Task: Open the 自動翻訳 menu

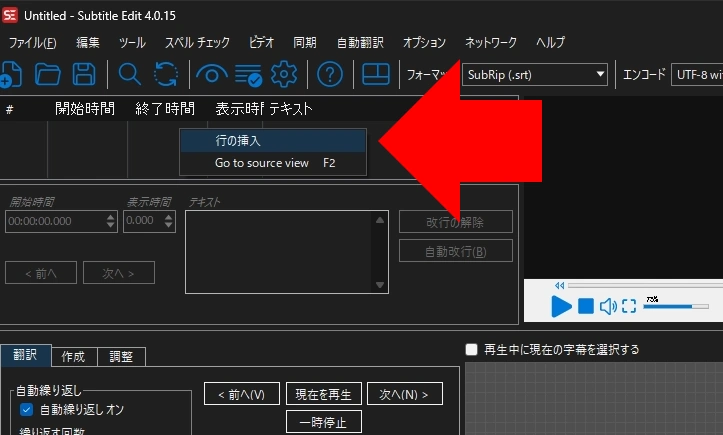Action: click(x=360, y=42)
